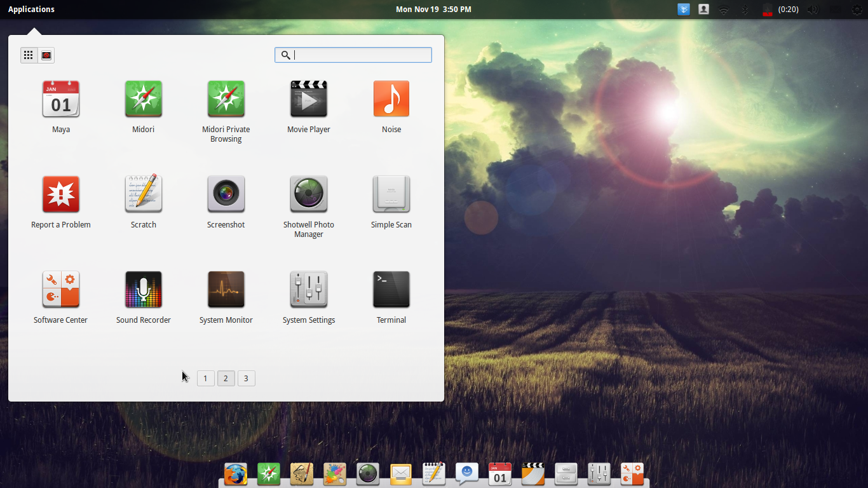Open the user account indicator
This screenshot has width=868, height=488.
point(703,9)
